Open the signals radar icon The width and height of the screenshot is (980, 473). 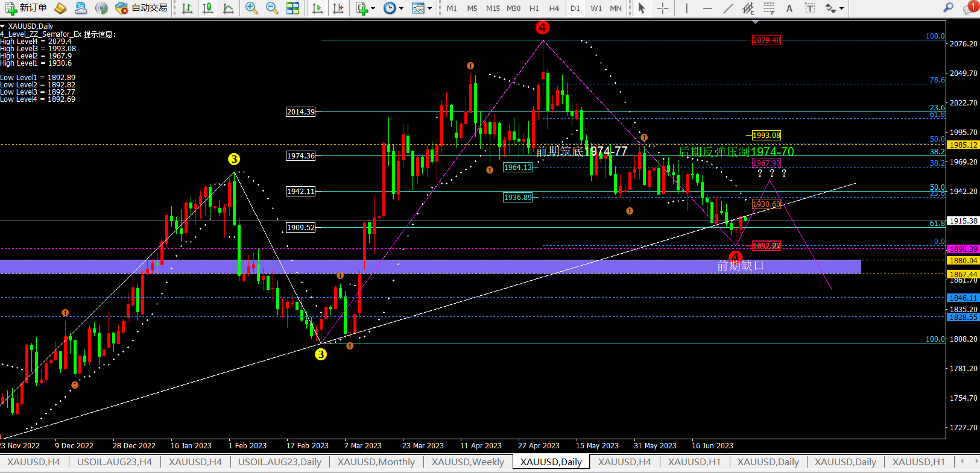coord(101,8)
